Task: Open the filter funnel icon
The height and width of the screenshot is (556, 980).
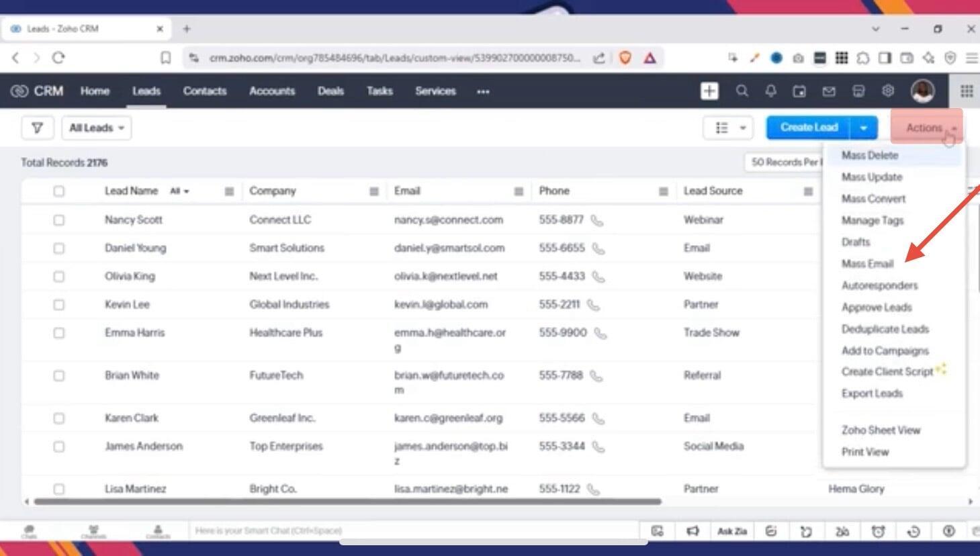Action: tap(37, 128)
